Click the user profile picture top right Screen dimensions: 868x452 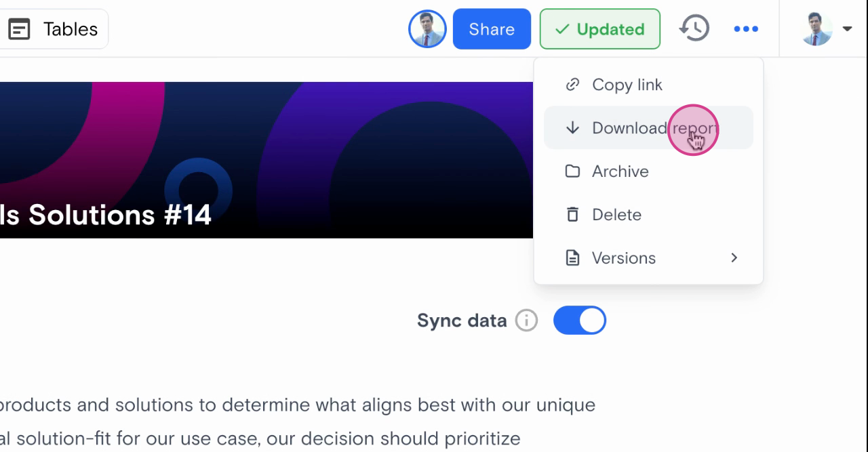tap(816, 29)
